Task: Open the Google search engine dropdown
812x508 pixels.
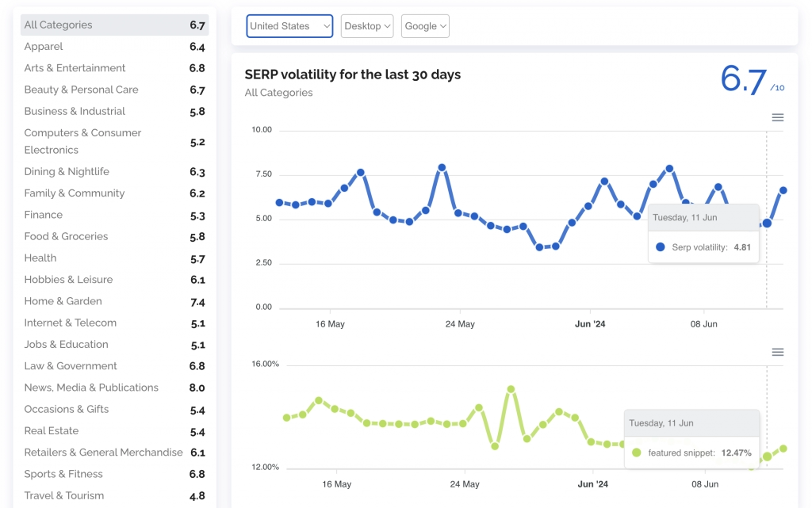Action: [x=425, y=25]
